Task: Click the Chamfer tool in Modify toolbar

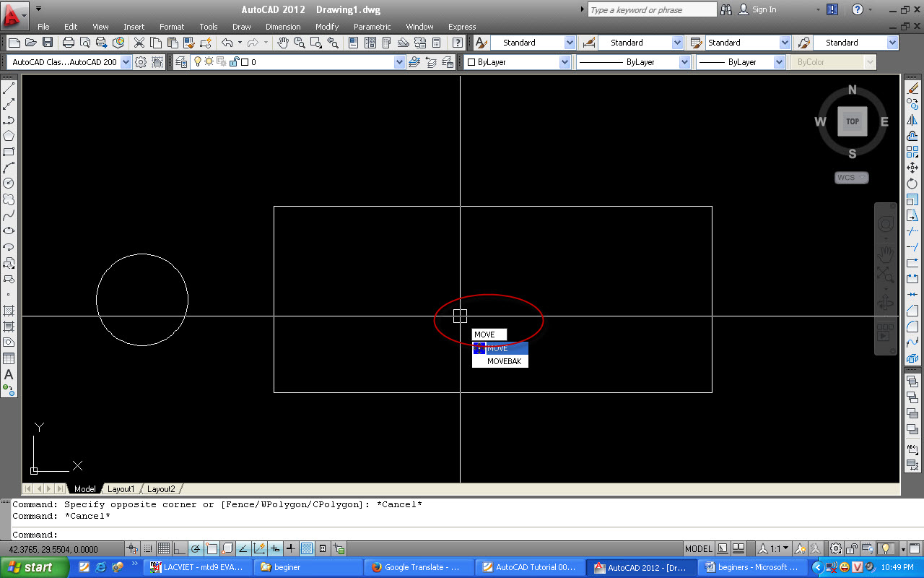Action: (x=912, y=311)
